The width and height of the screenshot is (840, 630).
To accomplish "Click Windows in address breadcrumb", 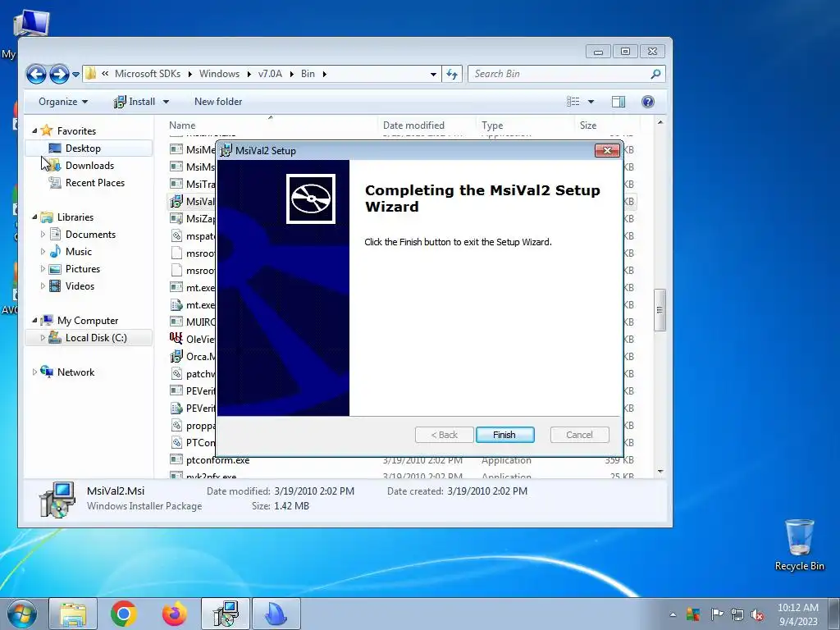I will 219,74.
